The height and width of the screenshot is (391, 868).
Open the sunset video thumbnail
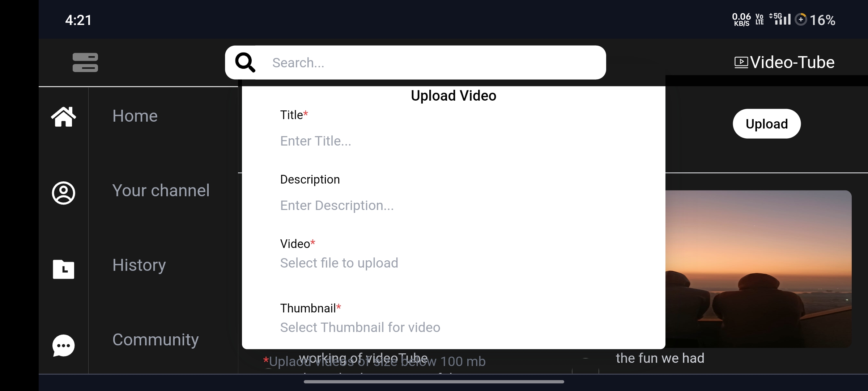pos(758,269)
